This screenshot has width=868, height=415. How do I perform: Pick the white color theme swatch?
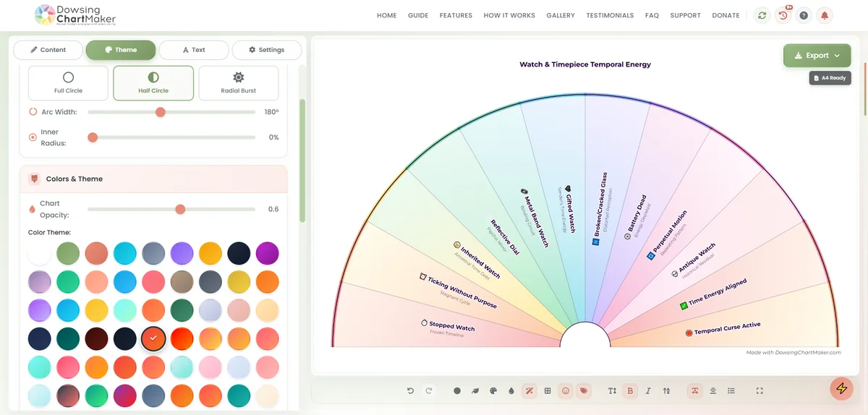click(40, 253)
